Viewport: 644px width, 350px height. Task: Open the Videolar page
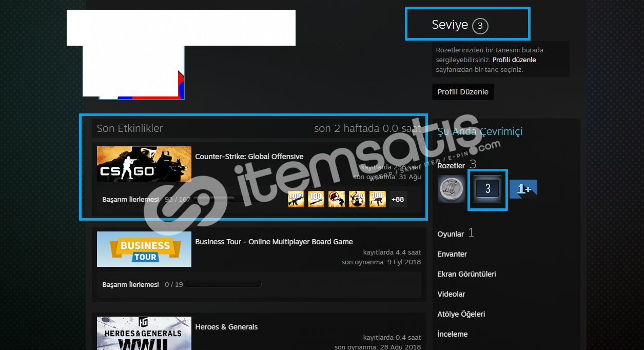click(x=451, y=294)
